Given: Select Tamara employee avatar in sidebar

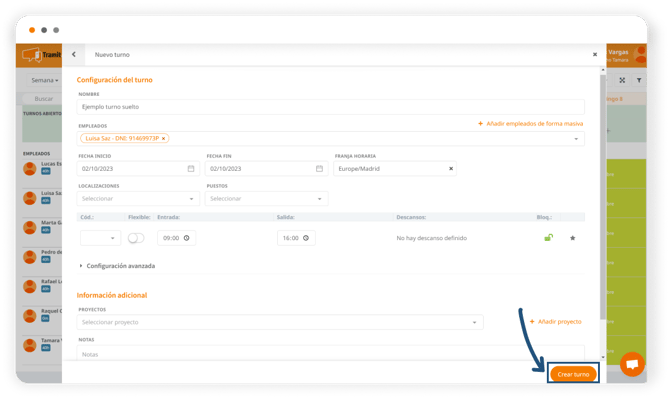Looking at the screenshot, I should pyautogui.click(x=29, y=346).
